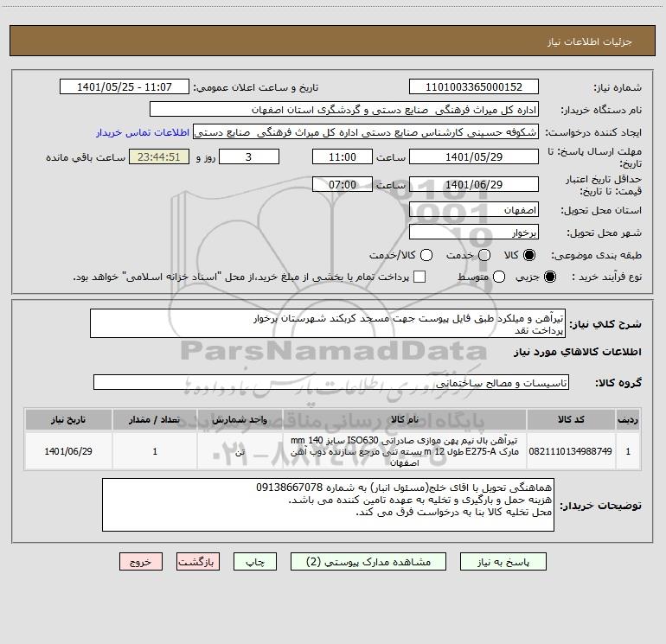Click the نام کالا column header
Image resolution: width=666 pixels, height=644 pixels.
405,420
